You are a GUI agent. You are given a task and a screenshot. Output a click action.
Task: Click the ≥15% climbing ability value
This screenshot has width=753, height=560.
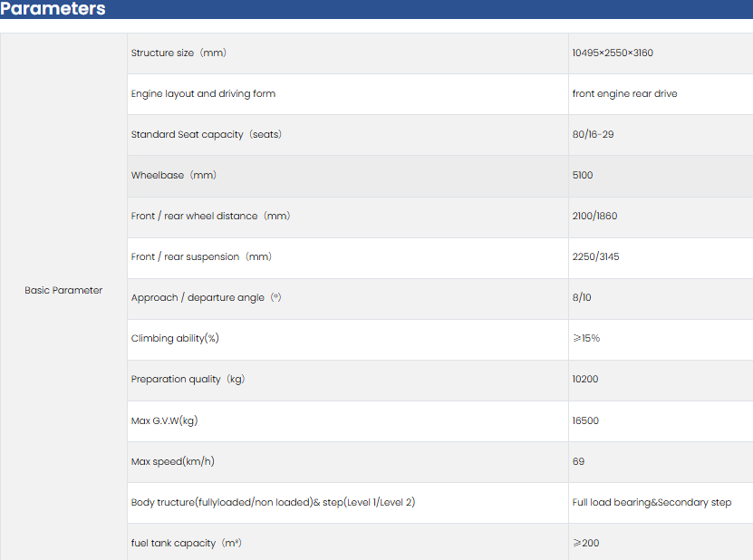click(586, 339)
